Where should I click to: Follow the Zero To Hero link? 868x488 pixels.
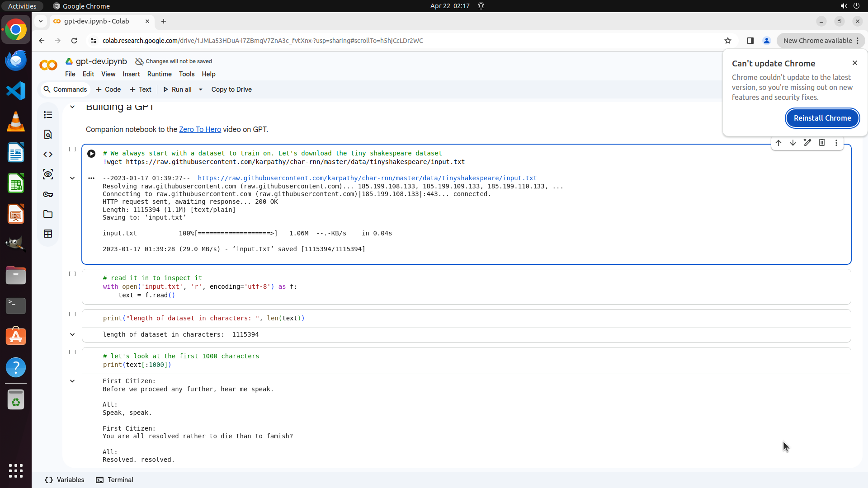[x=200, y=130]
